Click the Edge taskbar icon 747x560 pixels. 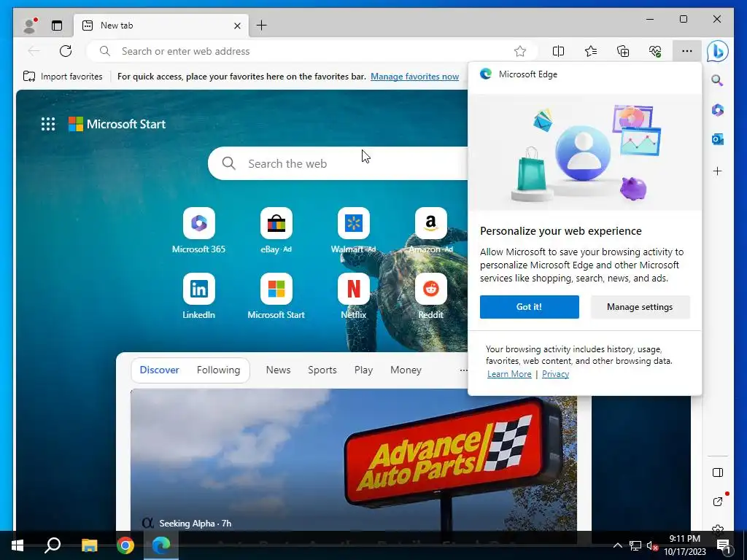point(161,545)
